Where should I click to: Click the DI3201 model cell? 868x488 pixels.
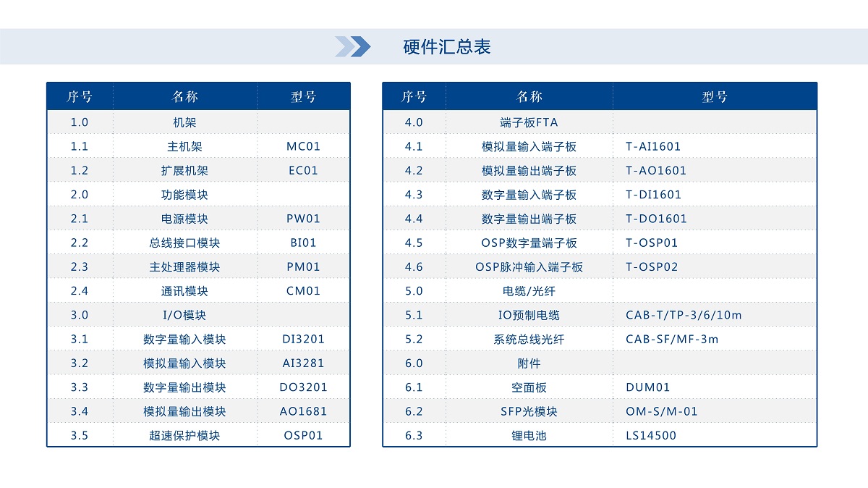point(303,339)
